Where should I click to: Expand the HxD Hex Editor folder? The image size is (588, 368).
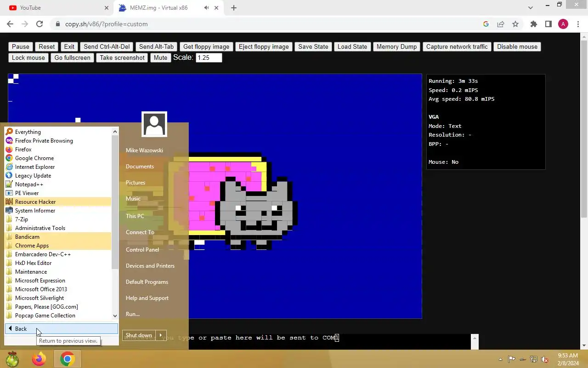click(x=58, y=263)
